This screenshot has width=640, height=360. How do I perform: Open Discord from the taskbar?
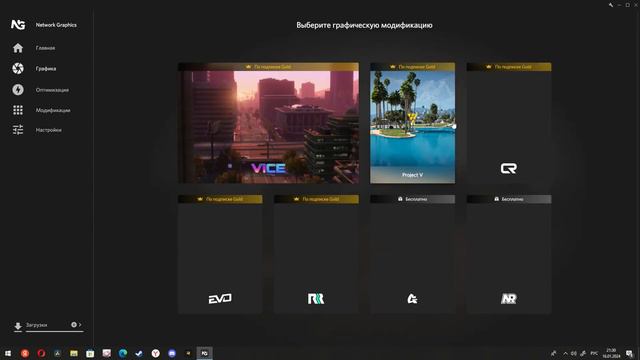coord(172,353)
